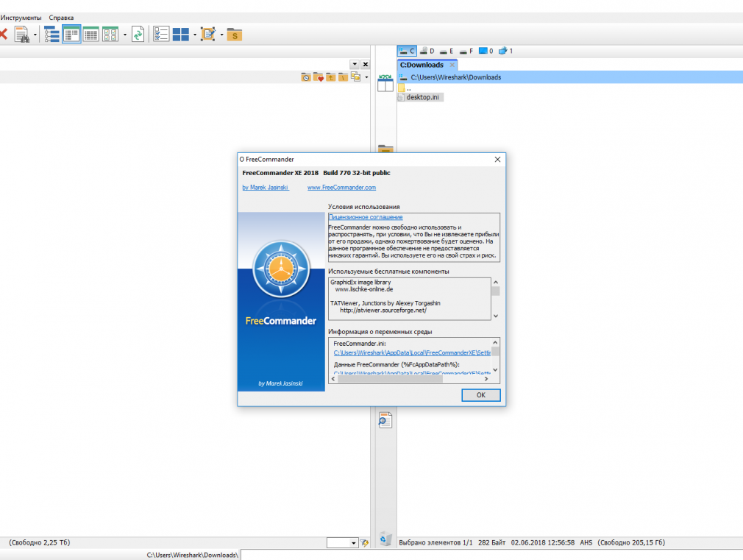This screenshot has height=560, width=743.
Task: Click the recycle bin icon in splitter bar
Action: click(385, 539)
